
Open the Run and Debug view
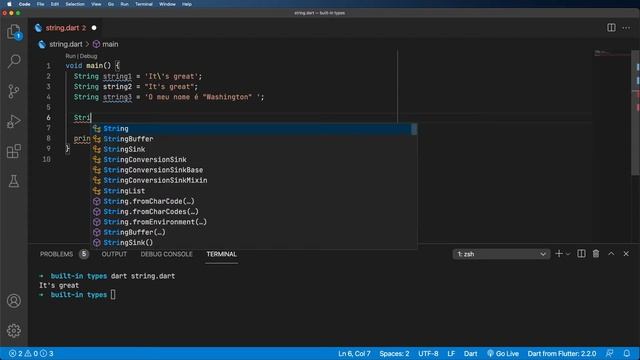coord(14,121)
